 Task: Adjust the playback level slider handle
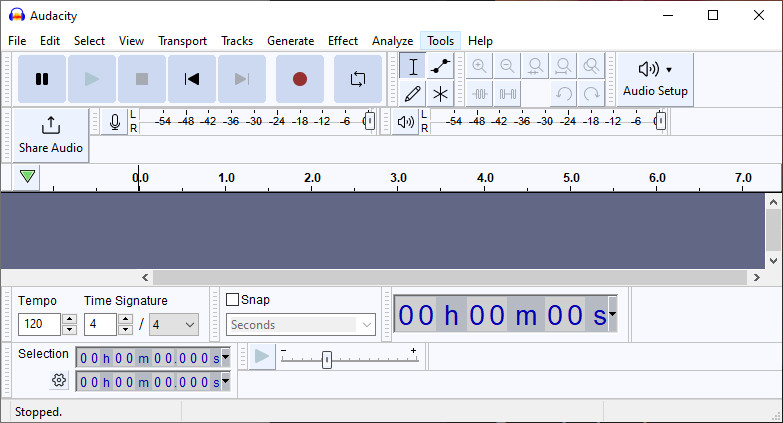[x=661, y=121]
